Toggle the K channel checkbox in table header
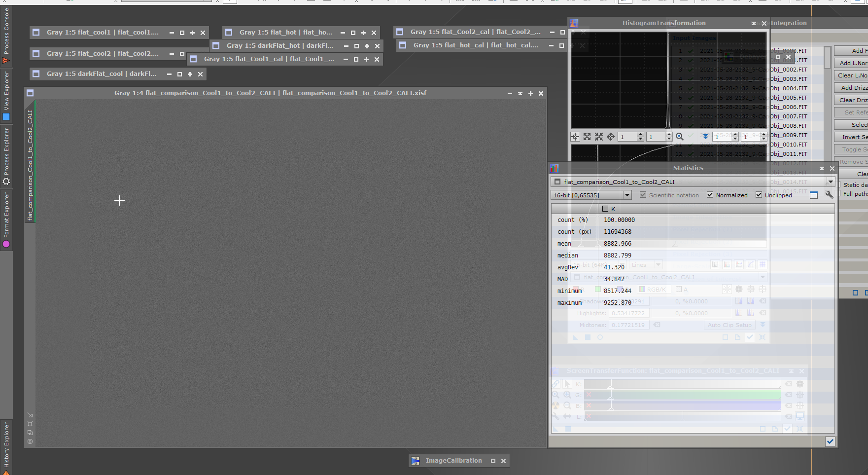Screen dimensions: 868x475 605,209
